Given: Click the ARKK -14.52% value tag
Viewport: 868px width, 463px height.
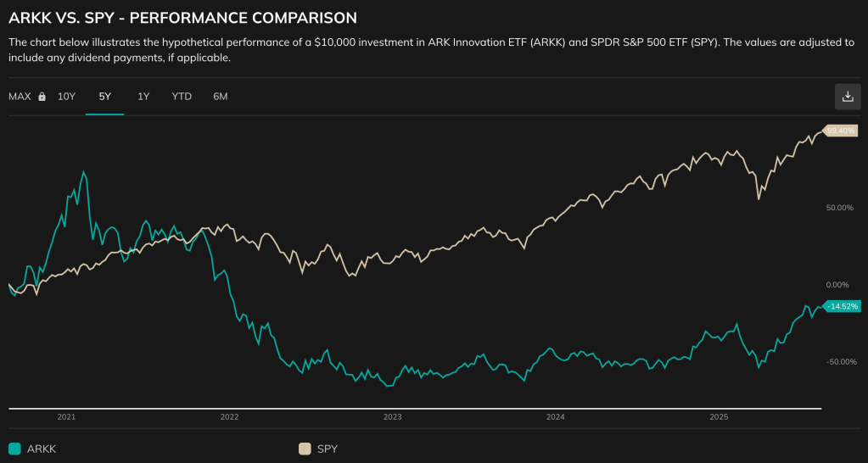Looking at the screenshot, I should [842, 305].
